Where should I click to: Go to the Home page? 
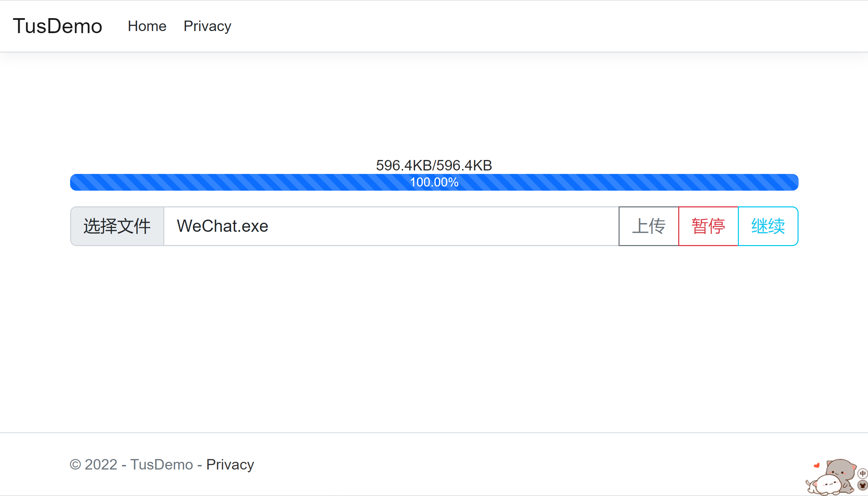pyautogui.click(x=147, y=26)
